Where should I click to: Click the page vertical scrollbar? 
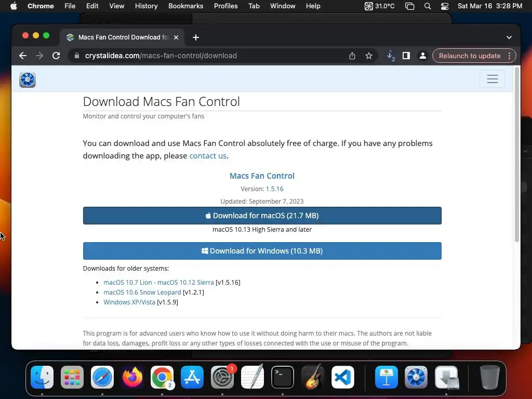[517, 154]
